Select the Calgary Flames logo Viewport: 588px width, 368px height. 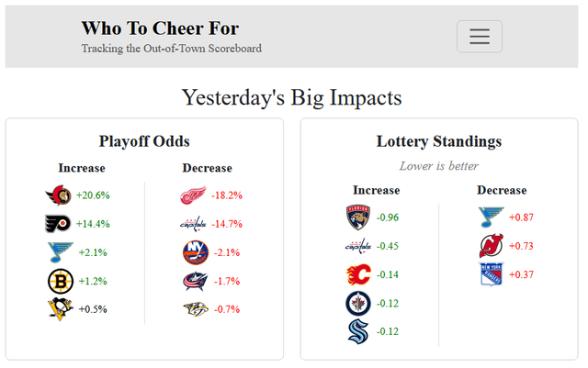tap(357, 274)
